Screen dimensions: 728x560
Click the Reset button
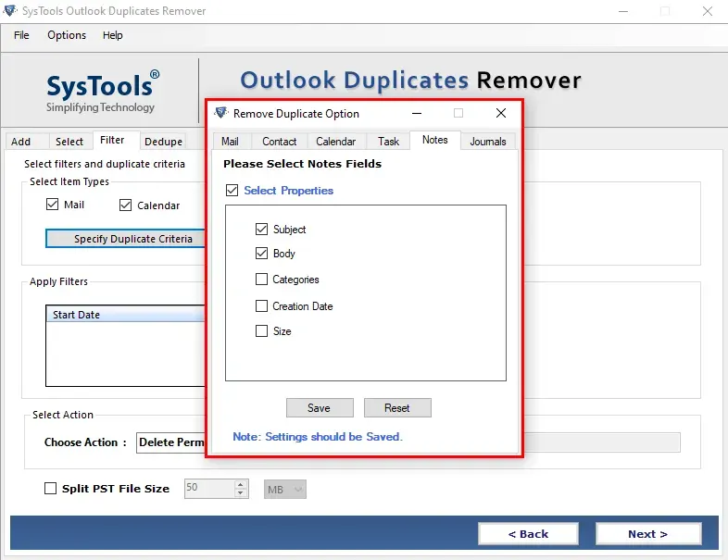(x=397, y=408)
